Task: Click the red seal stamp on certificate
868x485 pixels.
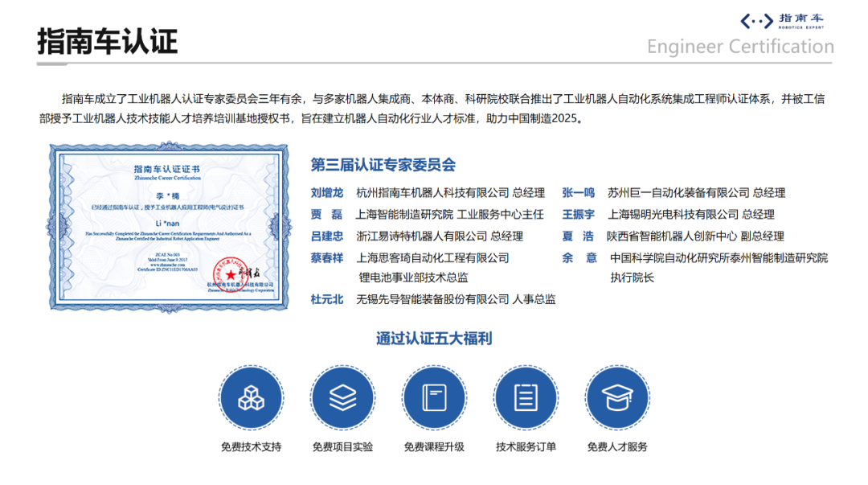Action: (230, 273)
